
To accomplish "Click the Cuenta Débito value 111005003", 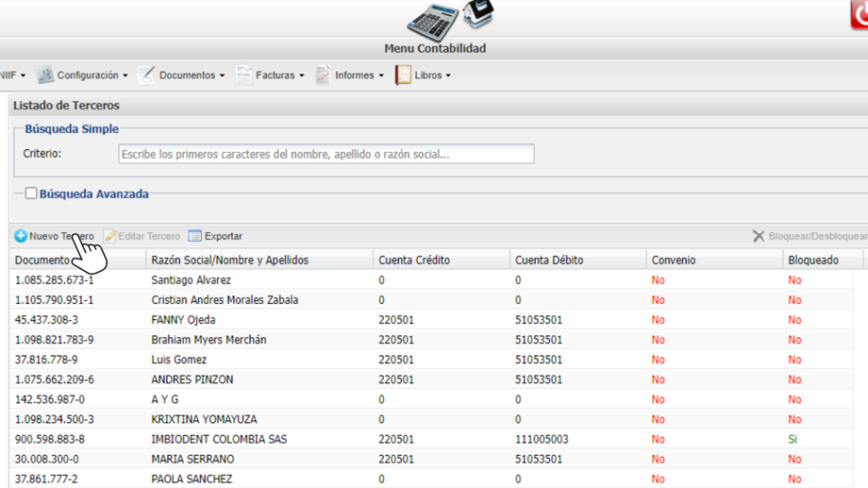I will pyautogui.click(x=542, y=439).
